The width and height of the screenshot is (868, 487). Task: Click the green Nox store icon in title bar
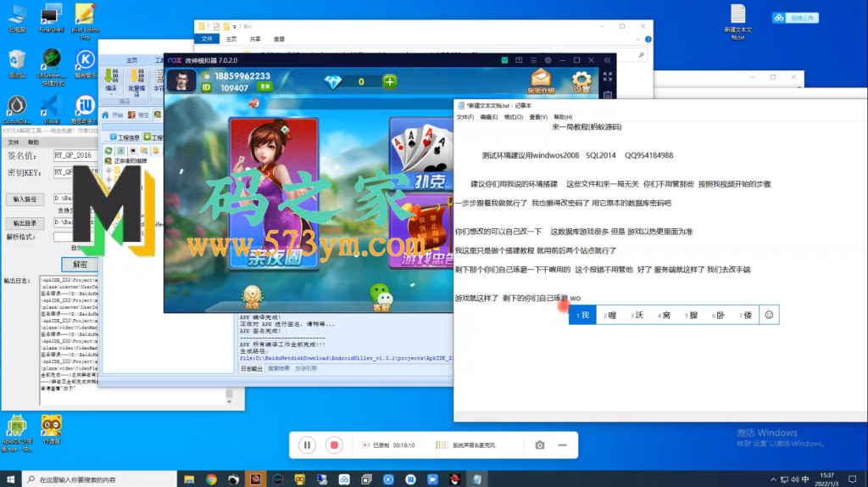coord(504,60)
